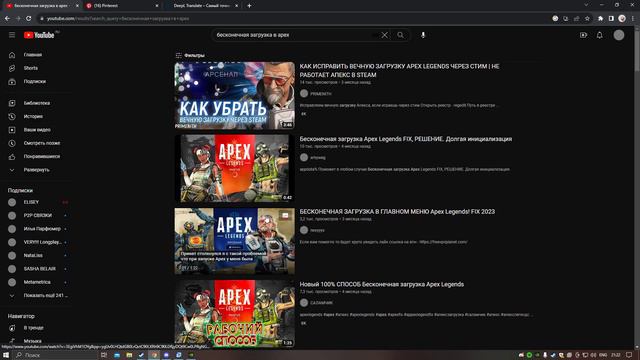The height and width of the screenshot is (360, 640).
Task: Open channel avatar of Новый 100% СПОСОБ video
Action: [304, 303]
